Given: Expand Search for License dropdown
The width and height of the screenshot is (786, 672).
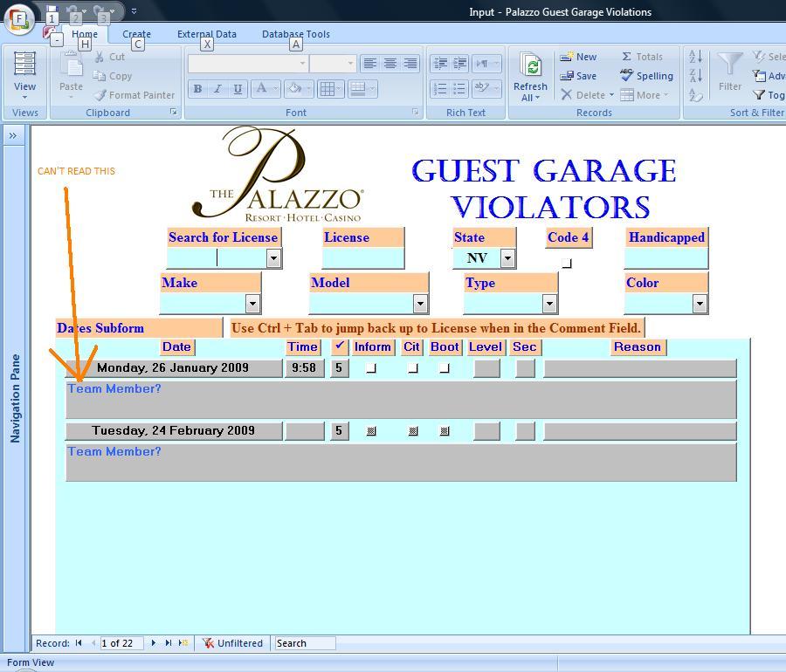Looking at the screenshot, I should (273, 258).
